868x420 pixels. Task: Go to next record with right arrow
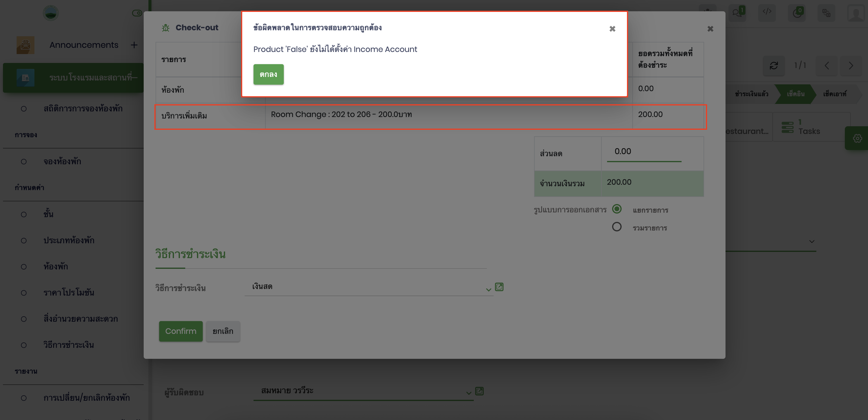(851, 65)
